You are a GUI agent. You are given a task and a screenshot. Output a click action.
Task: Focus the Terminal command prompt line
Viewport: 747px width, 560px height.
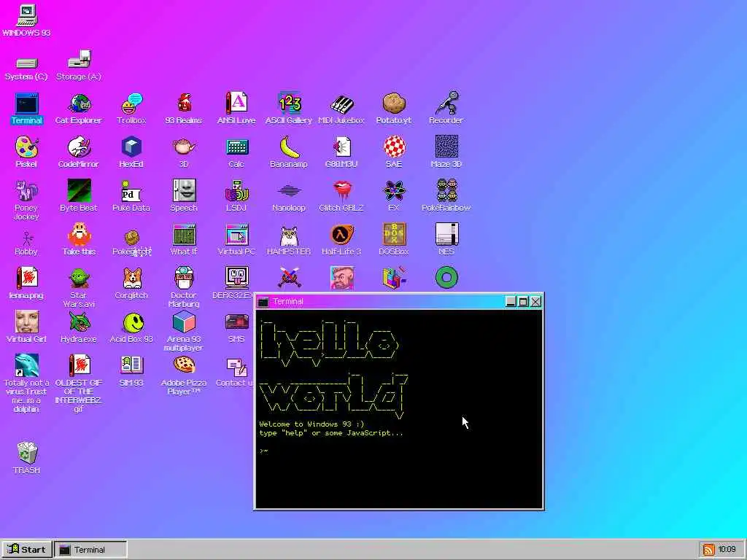399,451
